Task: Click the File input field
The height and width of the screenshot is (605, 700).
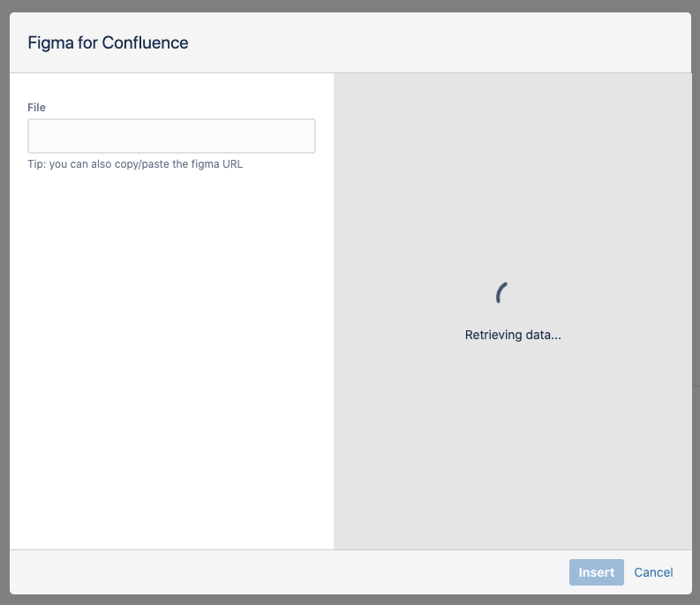Action: pyautogui.click(x=171, y=136)
